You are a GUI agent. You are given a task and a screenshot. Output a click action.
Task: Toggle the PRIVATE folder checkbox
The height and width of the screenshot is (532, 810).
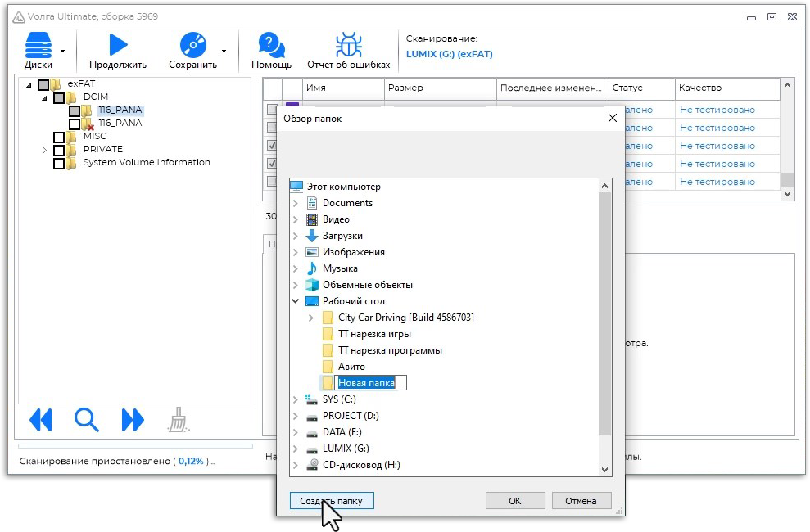[59, 150]
